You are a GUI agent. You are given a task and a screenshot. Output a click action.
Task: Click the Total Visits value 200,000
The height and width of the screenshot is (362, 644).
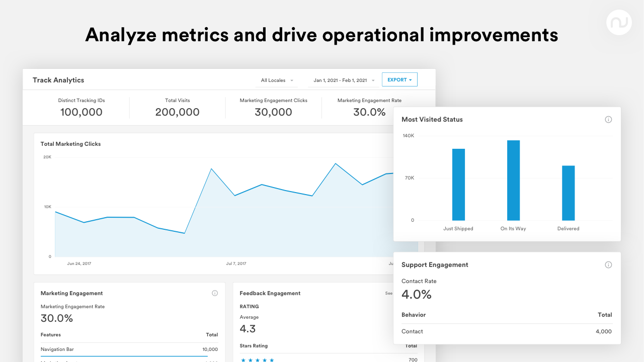177,112
